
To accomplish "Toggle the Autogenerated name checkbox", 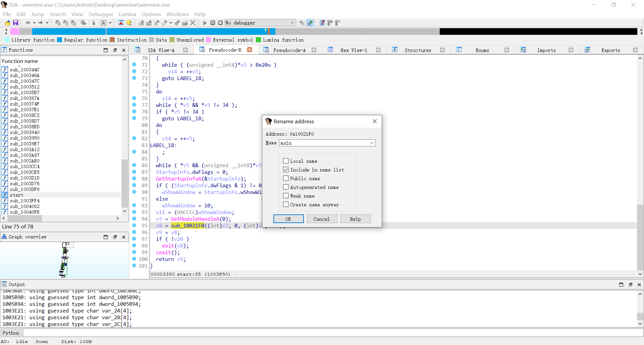I will pos(286,187).
